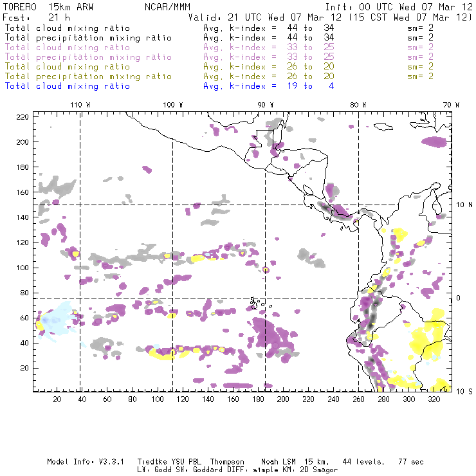Click blue 'Avg. k-index = 19 to 4' text
The height and width of the screenshot is (476, 476).
269,86
